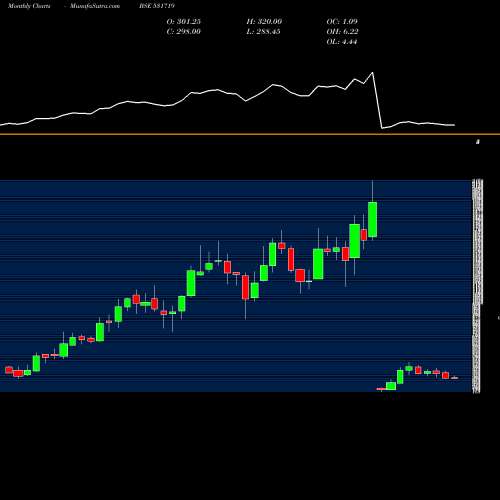Select the open value "O: 301.25"
The image size is (500, 500).
point(184,22)
